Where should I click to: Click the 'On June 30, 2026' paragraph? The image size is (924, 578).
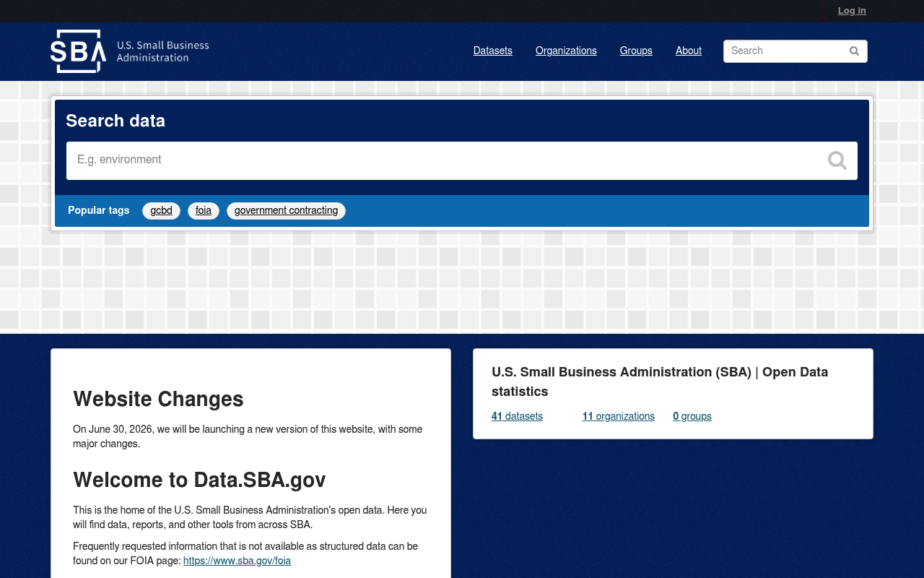[x=248, y=436]
